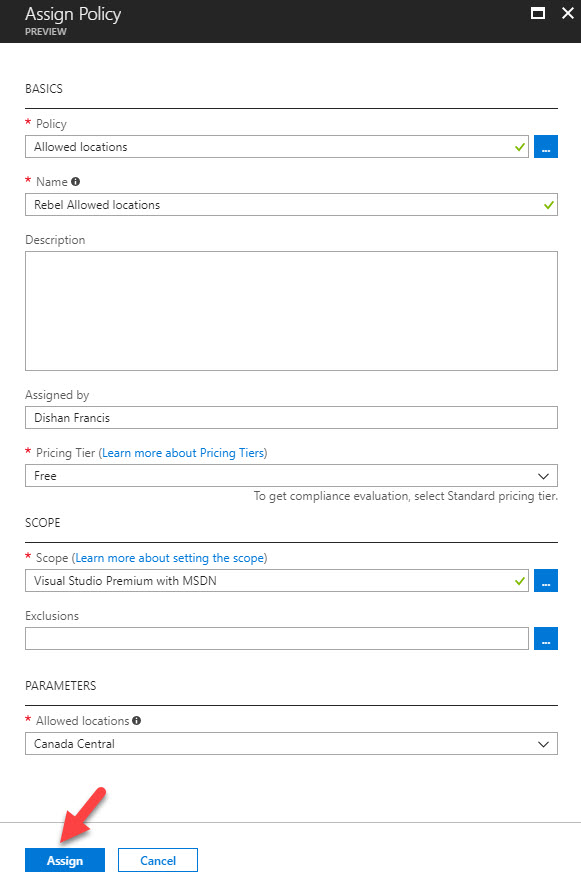Open the Scope picker ellipsis button
Image resolution: width=581 pixels, height=895 pixels.
[x=546, y=580]
